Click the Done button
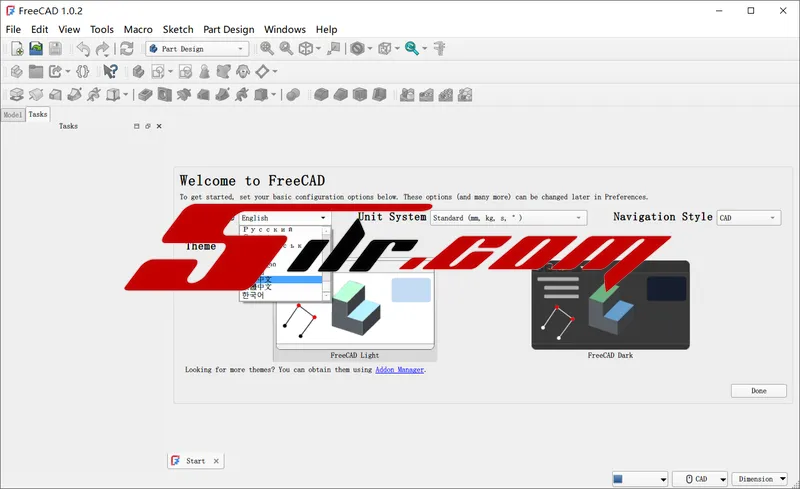Viewport: 800px width, 489px height. (x=759, y=391)
